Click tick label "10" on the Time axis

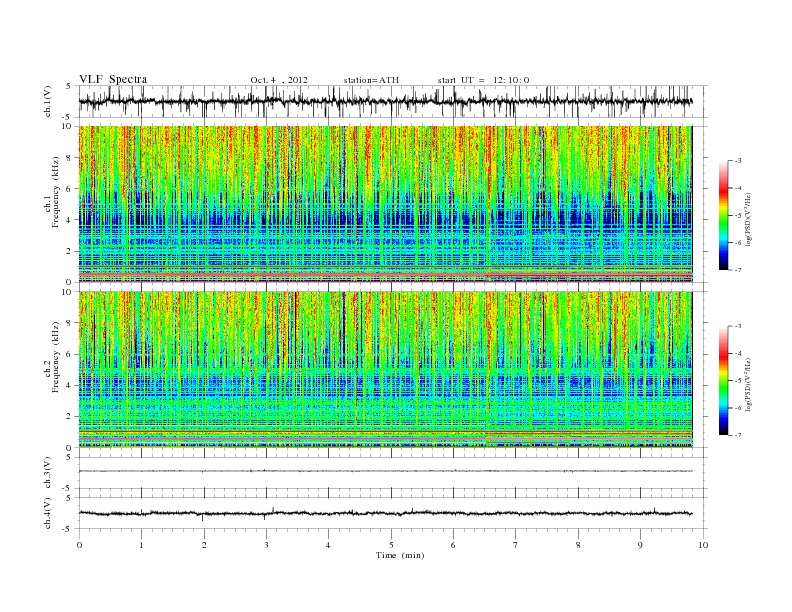(x=703, y=545)
